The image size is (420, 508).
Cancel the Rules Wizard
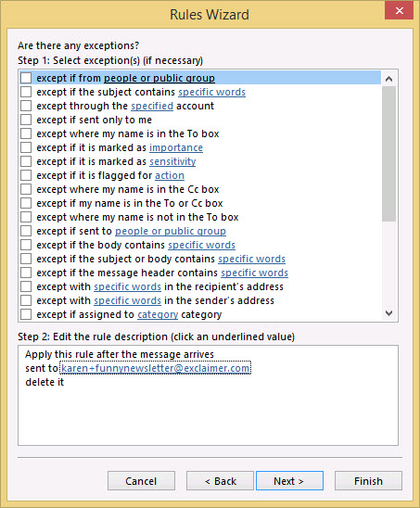pyautogui.click(x=141, y=481)
